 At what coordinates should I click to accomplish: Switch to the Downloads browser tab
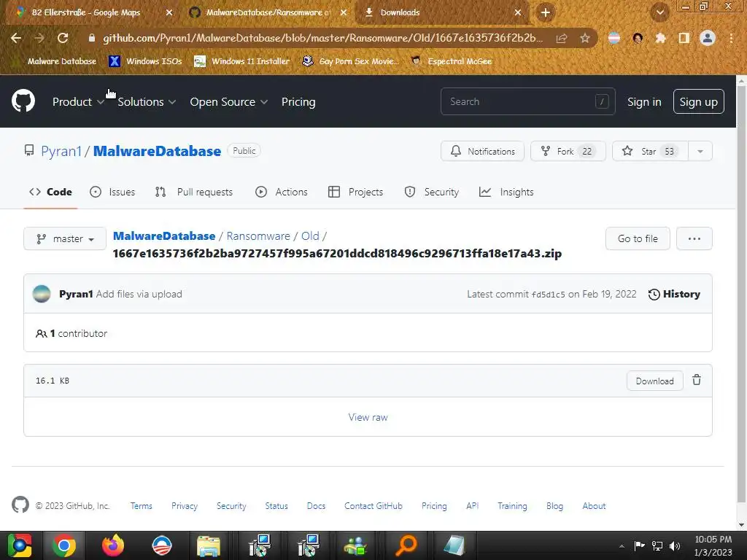(400, 12)
